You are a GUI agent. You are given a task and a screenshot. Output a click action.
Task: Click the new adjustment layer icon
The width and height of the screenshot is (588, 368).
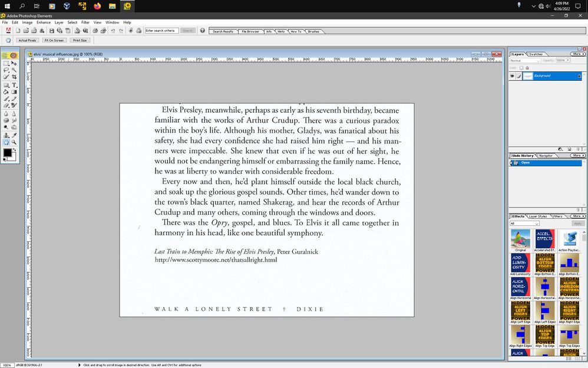tap(560, 149)
